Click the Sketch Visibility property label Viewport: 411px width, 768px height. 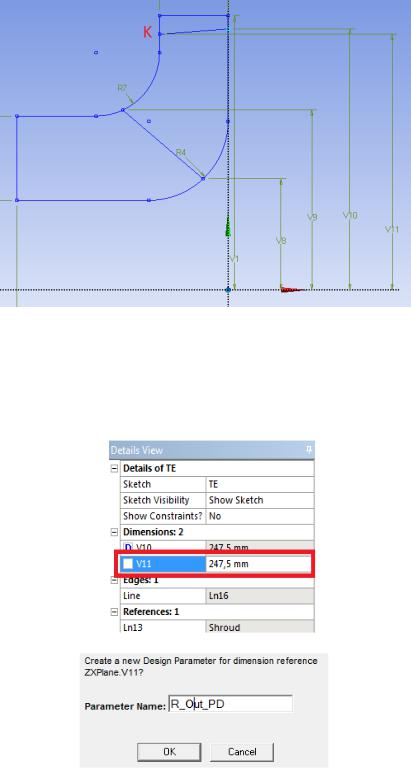point(156,500)
